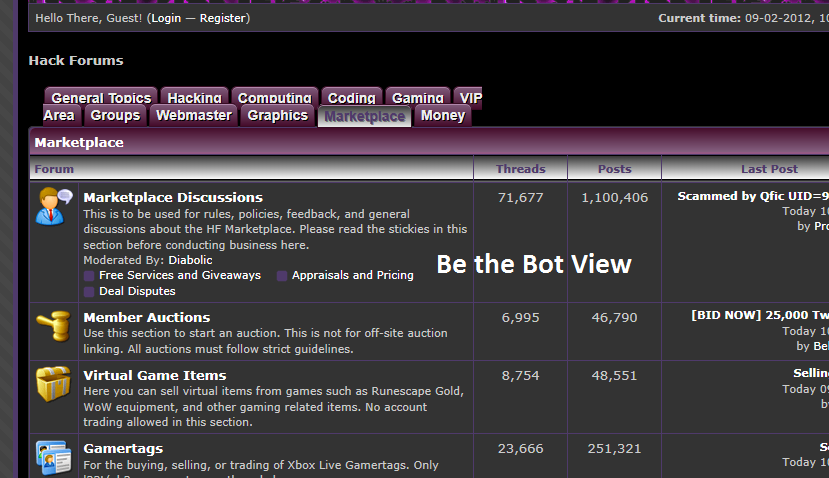
Task: Open last post '[BID NOW] 25,000'
Action: (x=760, y=315)
